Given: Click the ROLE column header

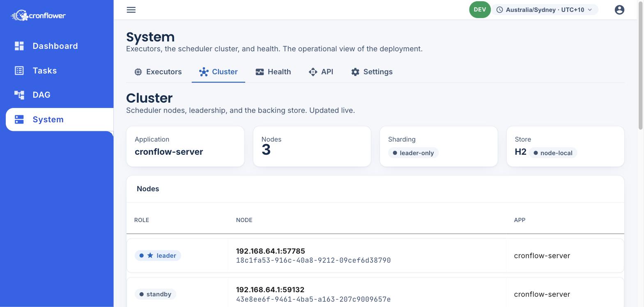Looking at the screenshot, I should point(142,220).
